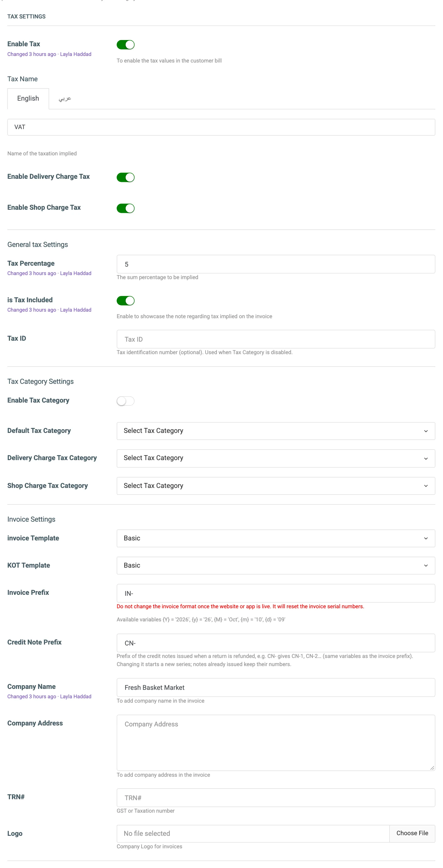Toggle Enable Shop Charge Tax switch
This screenshot has height=868, width=443.
125,208
